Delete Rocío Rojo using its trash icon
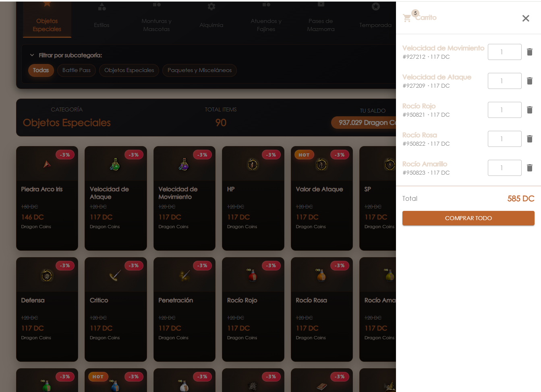This screenshot has width=541, height=392. [530, 110]
